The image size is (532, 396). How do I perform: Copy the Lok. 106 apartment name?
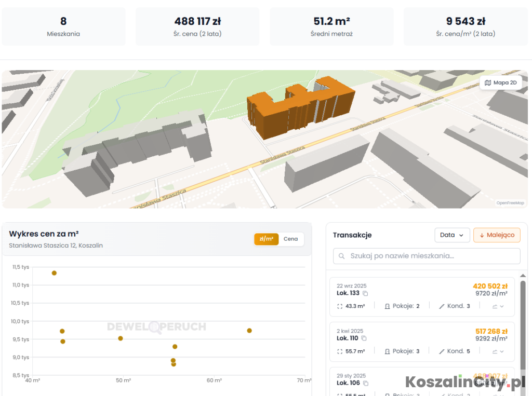pyautogui.click(x=365, y=384)
